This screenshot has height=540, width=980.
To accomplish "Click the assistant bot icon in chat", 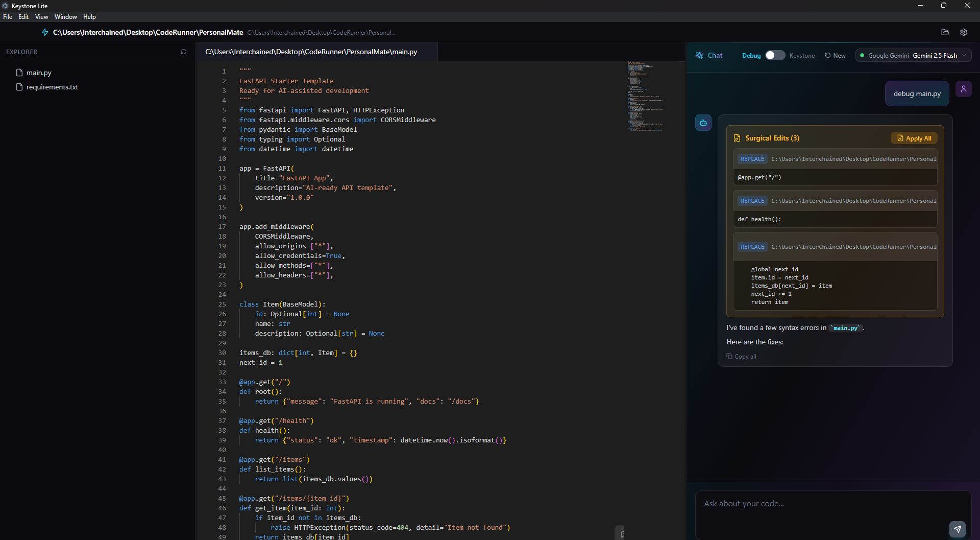I will tap(703, 123).
